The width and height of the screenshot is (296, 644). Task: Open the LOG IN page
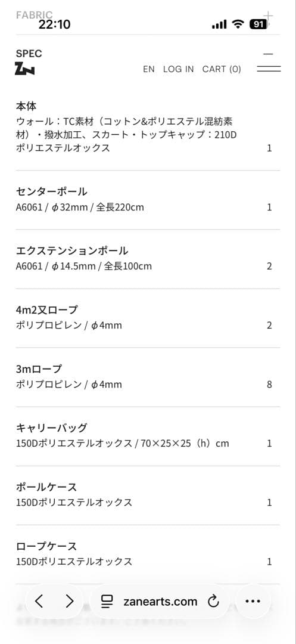[x=178, y=69]
